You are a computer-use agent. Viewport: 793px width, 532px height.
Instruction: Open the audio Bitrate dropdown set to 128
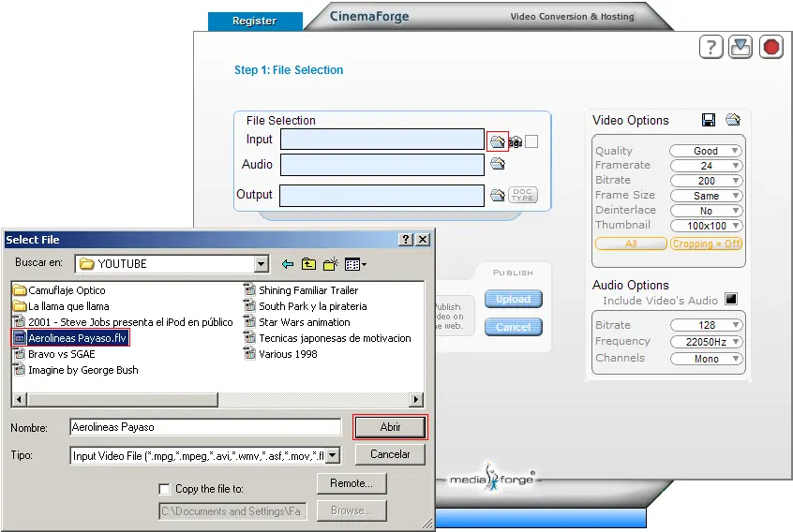(706, 325)
